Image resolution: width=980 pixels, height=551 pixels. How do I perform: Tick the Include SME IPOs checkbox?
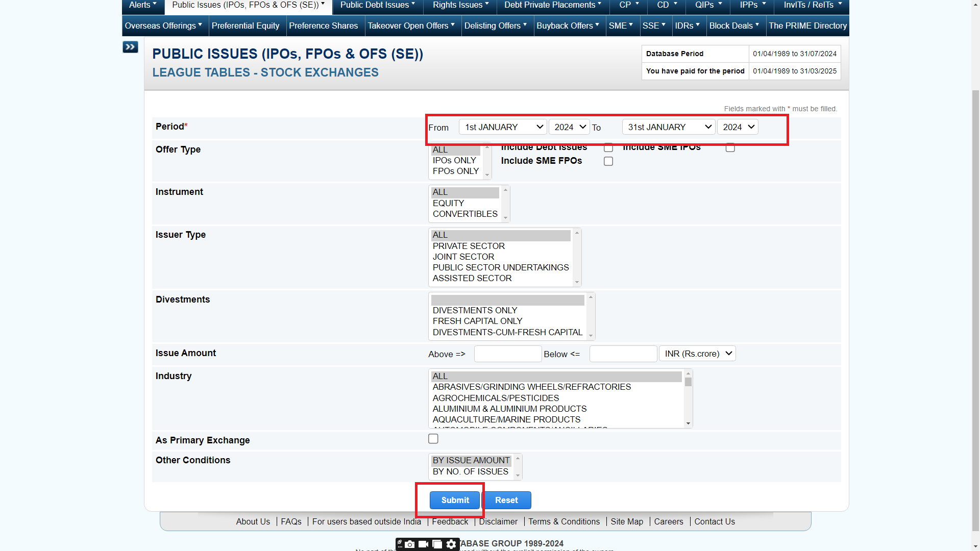[x=730, y=148]
